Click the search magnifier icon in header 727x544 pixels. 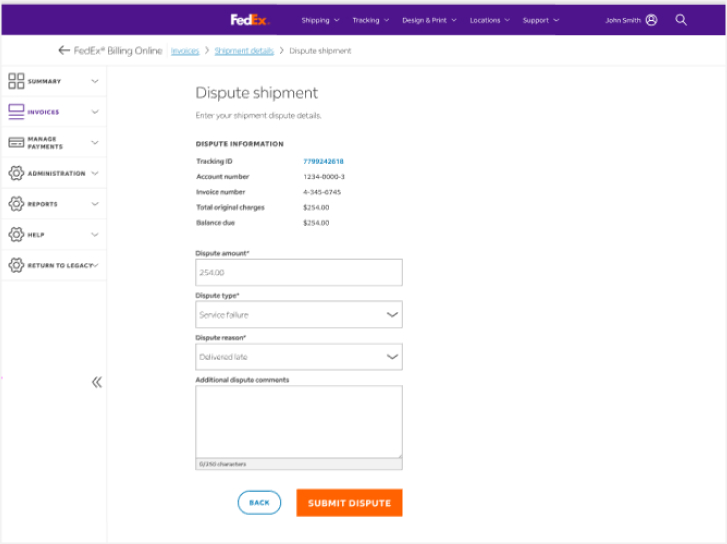(681, 20)
